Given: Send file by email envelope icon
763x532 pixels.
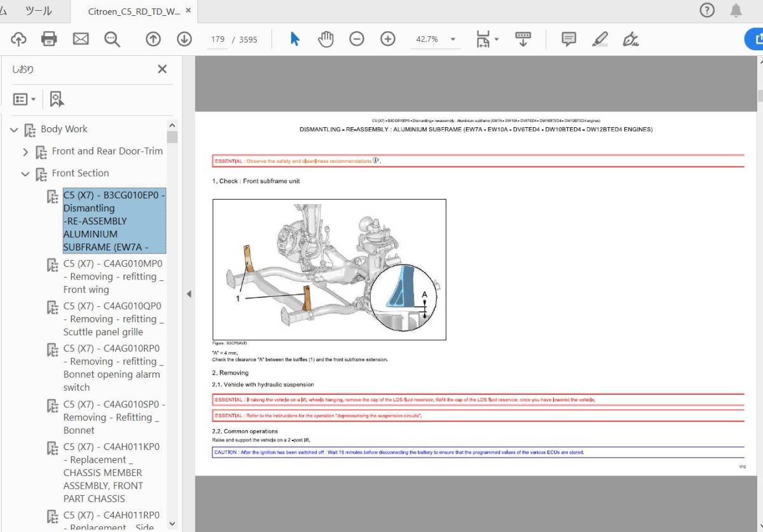Looking at the screenshot, I should click(x=81, y=39).
